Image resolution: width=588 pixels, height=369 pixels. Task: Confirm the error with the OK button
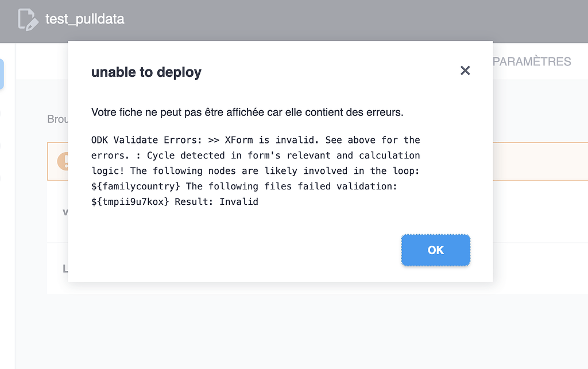click(435, 250)
